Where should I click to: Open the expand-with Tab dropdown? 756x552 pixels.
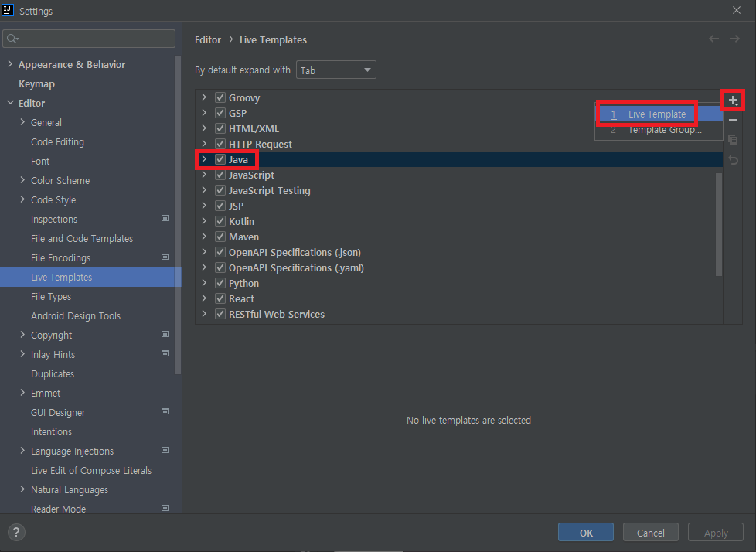pos(335,70)
